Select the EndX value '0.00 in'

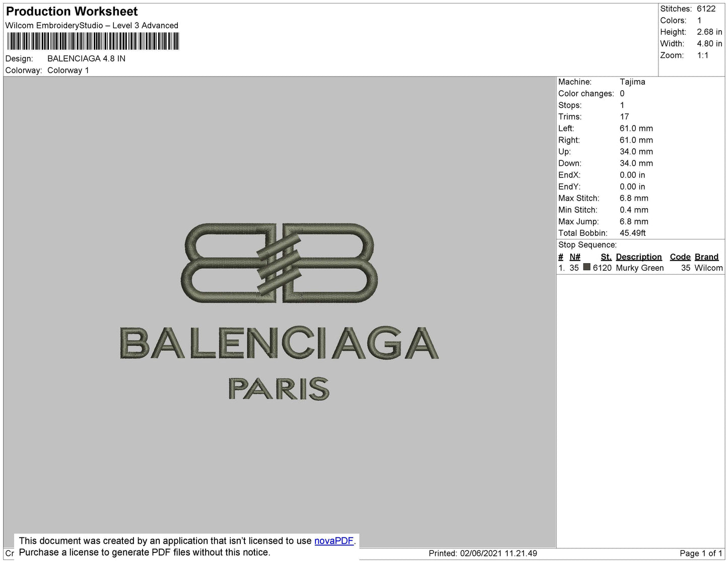(x=632, y=175)
